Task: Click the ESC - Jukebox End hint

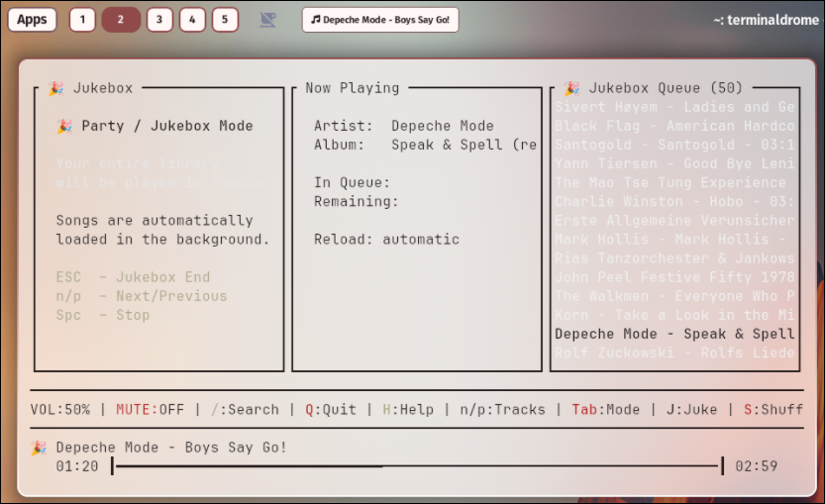Action: click(133, 277)
